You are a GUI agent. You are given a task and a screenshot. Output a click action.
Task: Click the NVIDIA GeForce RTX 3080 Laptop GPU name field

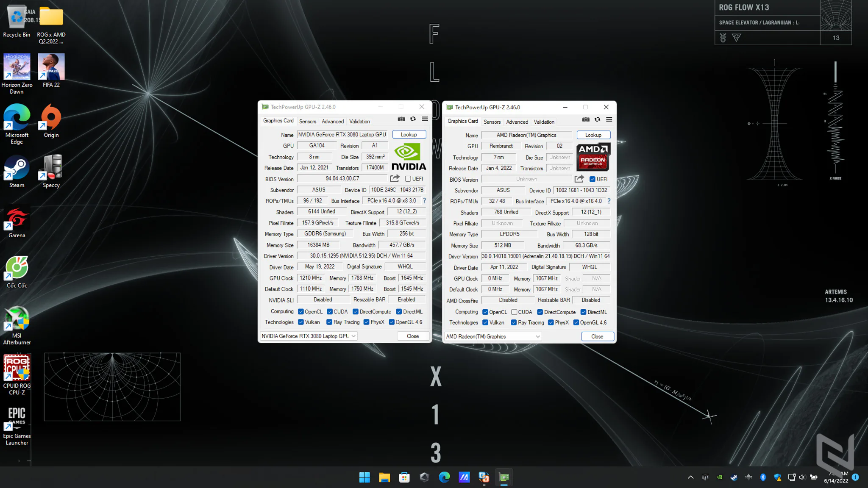342,135
